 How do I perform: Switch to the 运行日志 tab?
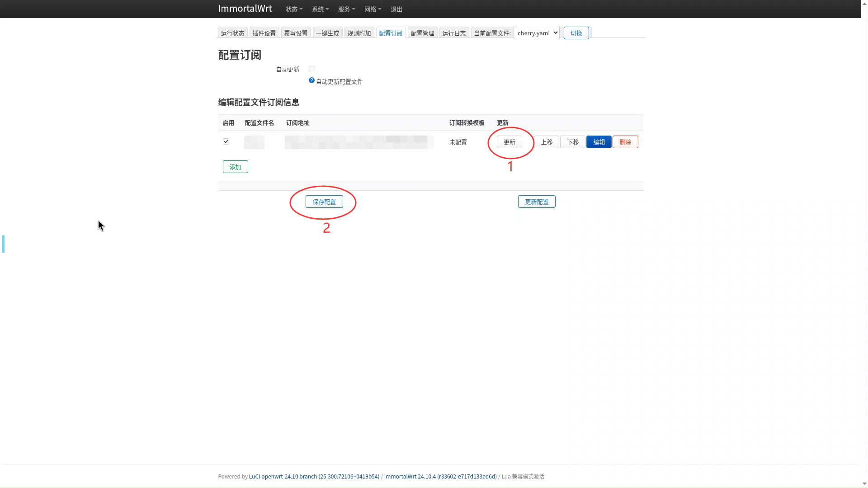tap(454, 33)
